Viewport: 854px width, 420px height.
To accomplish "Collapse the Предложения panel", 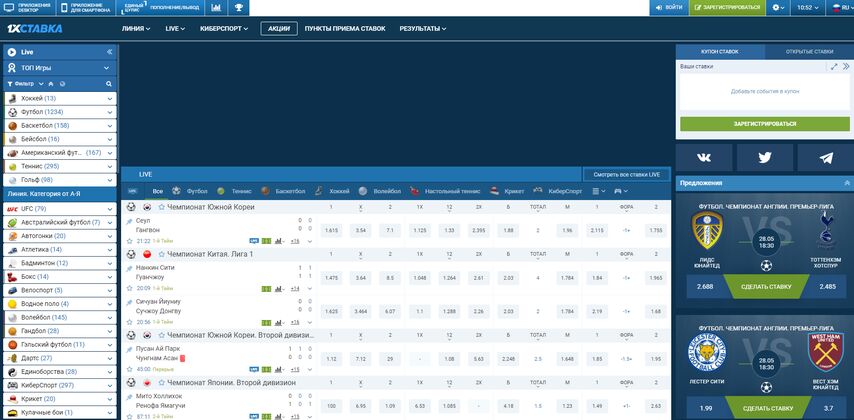I will tap(847, 183).
